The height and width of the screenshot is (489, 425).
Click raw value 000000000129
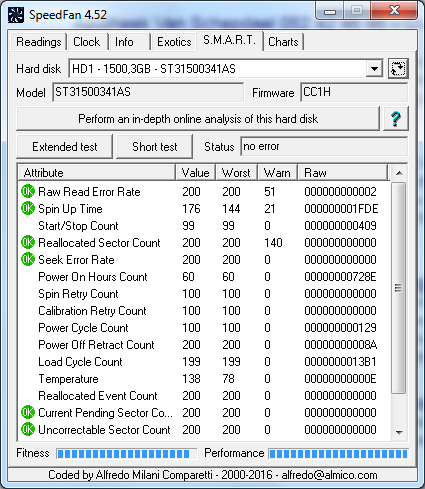(340, 328)
